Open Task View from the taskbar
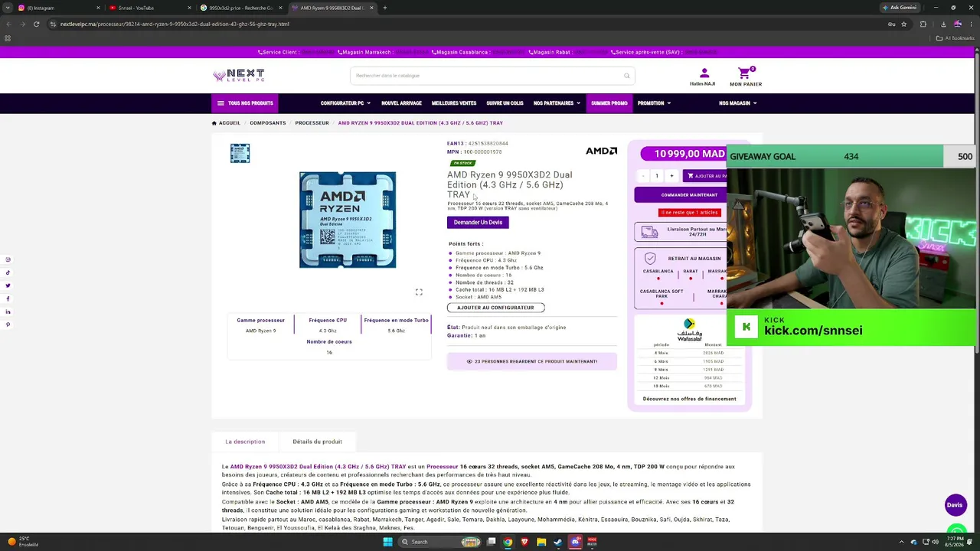Screen dimensions: 980x551 pos(491,542)
